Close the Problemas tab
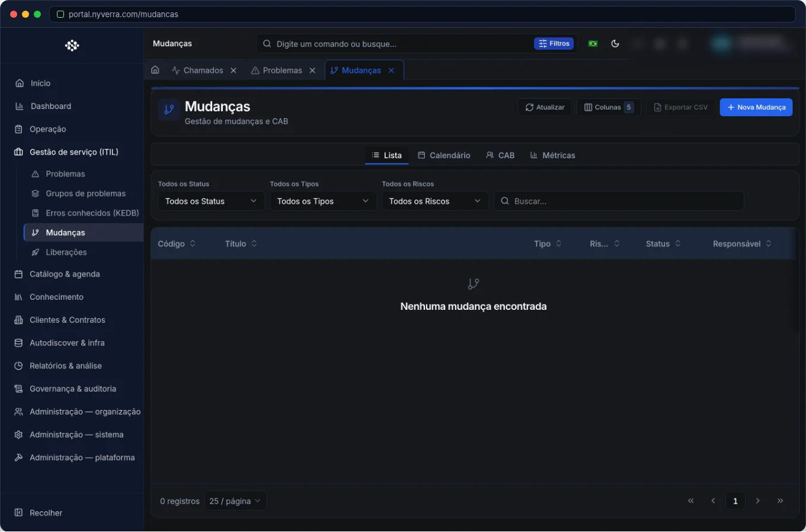Image resolution: width=806 pixels, height=532 pixels. coord(312,70)
